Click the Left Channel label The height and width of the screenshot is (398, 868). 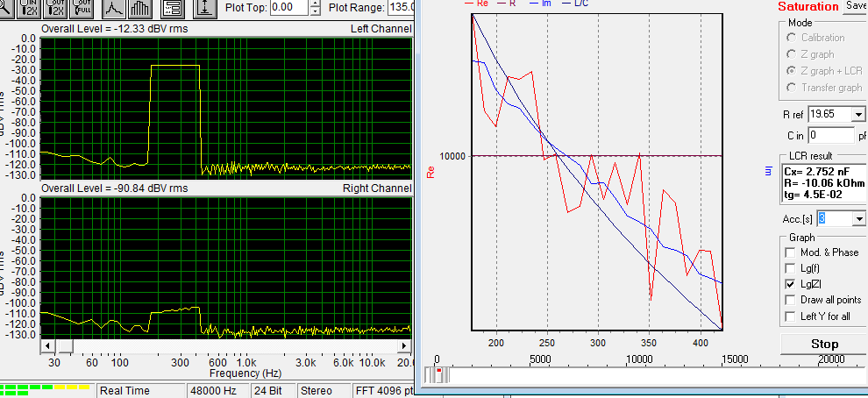[x=381, y=29]
